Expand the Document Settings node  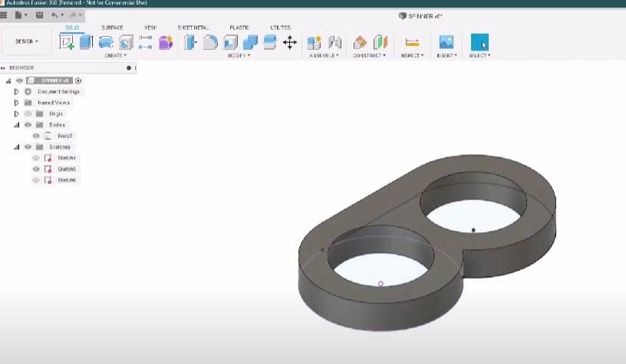point(16,92)
